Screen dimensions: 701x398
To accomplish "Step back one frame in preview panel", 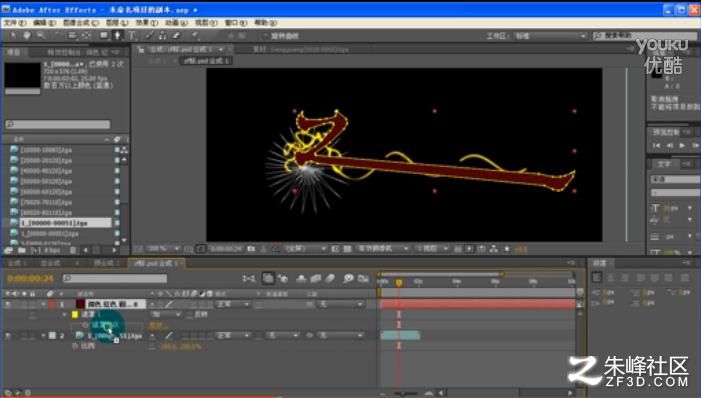I will point(669,145).
